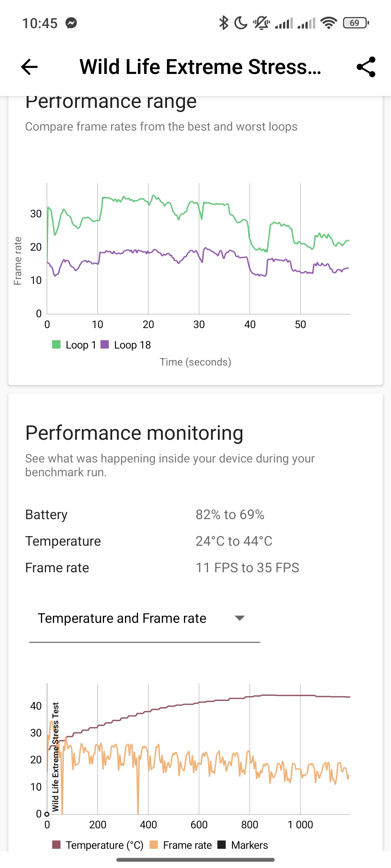Tap the share icon

(x=366, y=67)
